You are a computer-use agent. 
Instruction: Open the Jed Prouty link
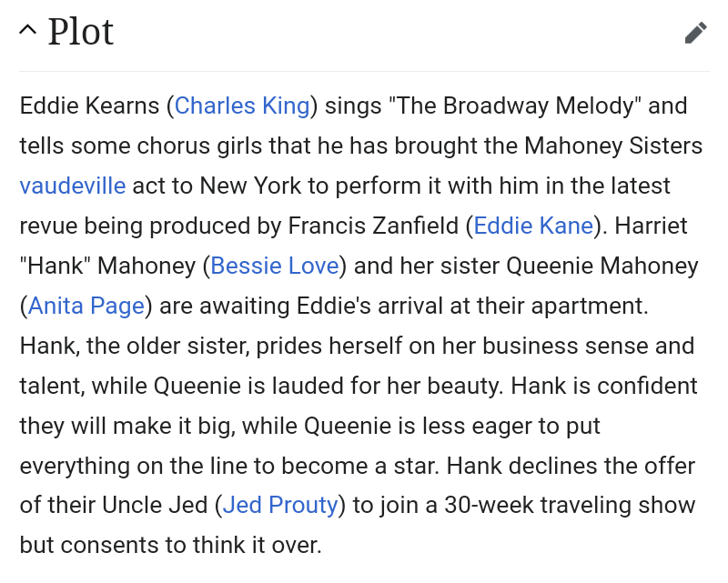(280, 504)
